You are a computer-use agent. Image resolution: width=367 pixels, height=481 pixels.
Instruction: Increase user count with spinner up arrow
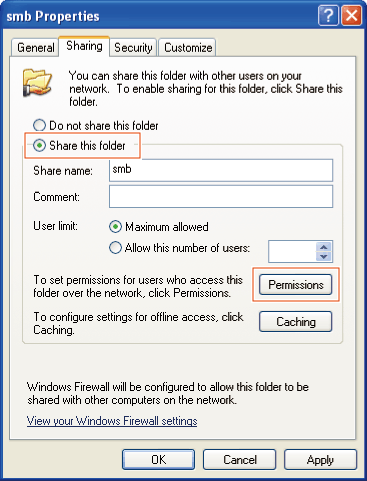(x=323, y=247)
